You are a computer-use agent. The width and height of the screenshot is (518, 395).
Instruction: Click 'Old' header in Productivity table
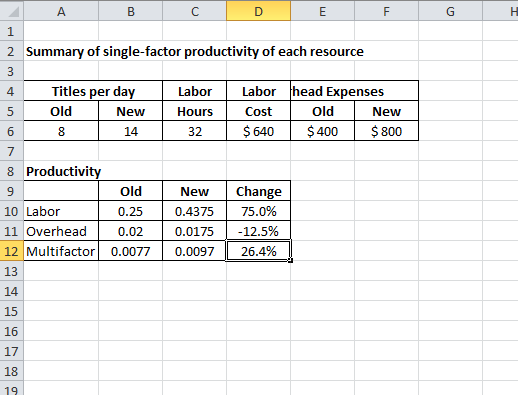click(x=131, y=191)
